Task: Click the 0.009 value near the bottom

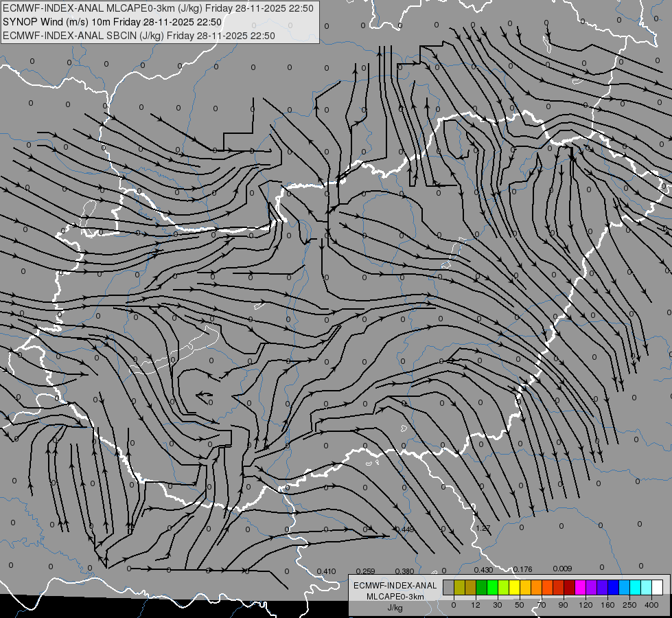Action: pos(562,569)
